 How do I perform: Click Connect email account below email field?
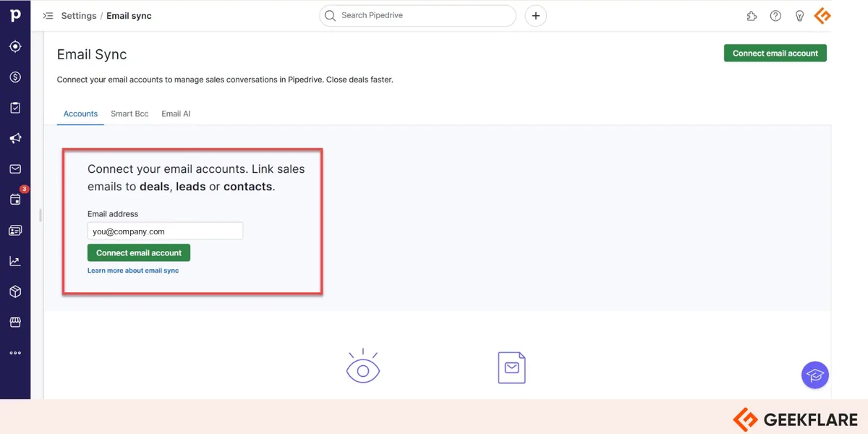click(139, 252)
